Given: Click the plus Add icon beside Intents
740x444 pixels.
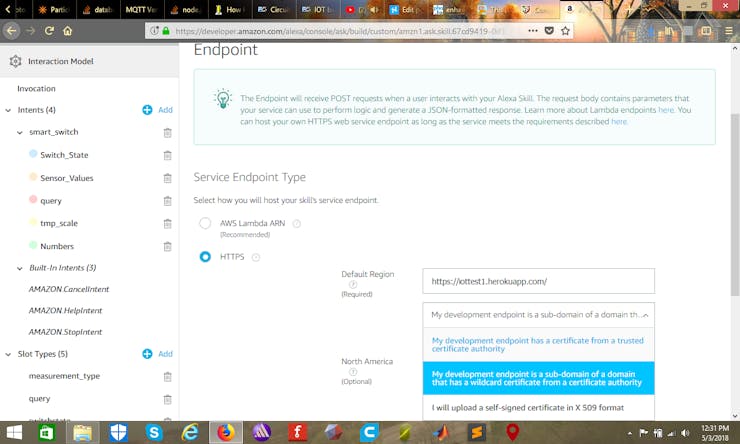Looking at the screenshot, I should point(147,110).
